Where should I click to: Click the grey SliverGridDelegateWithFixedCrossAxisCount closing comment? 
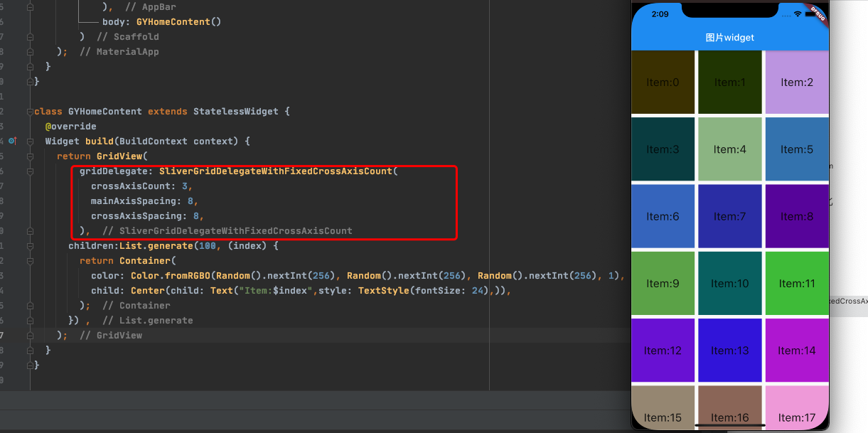227,231
